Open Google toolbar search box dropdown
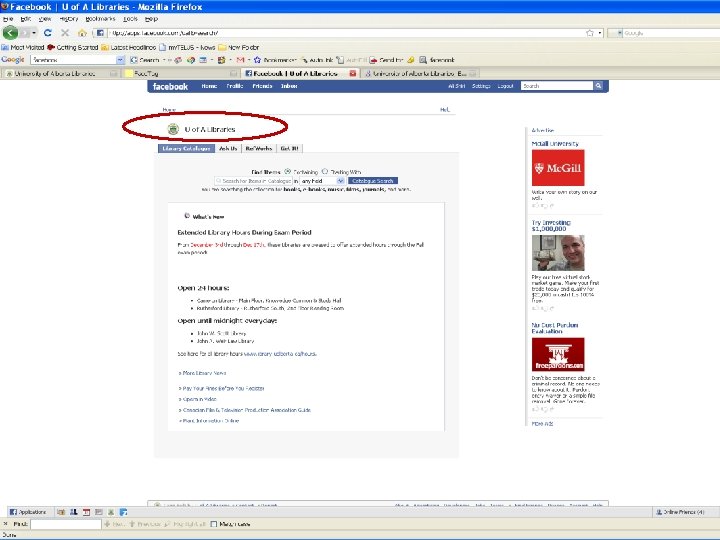This screenshot has height=540, width=720. 120,60
